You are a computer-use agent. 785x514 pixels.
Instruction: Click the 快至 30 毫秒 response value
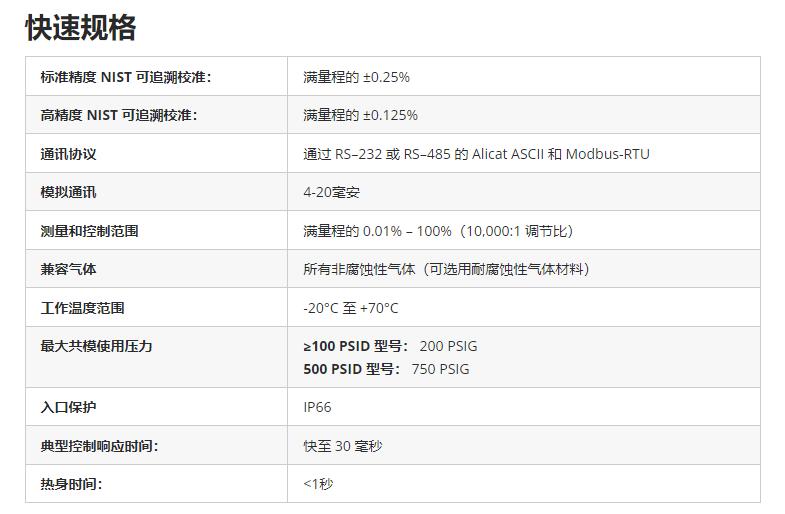tap(343, 445)
